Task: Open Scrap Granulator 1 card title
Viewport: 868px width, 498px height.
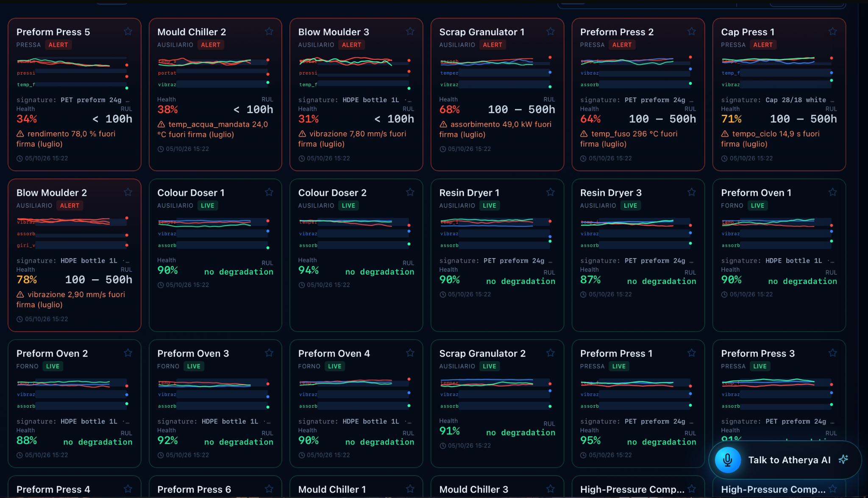Action: [482, 32]
